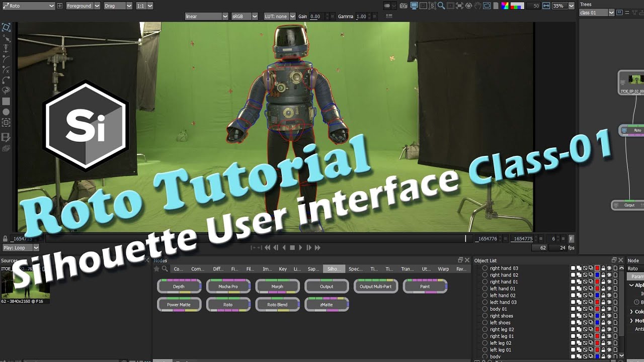Add a zMatte node

(x=327, y=305)
